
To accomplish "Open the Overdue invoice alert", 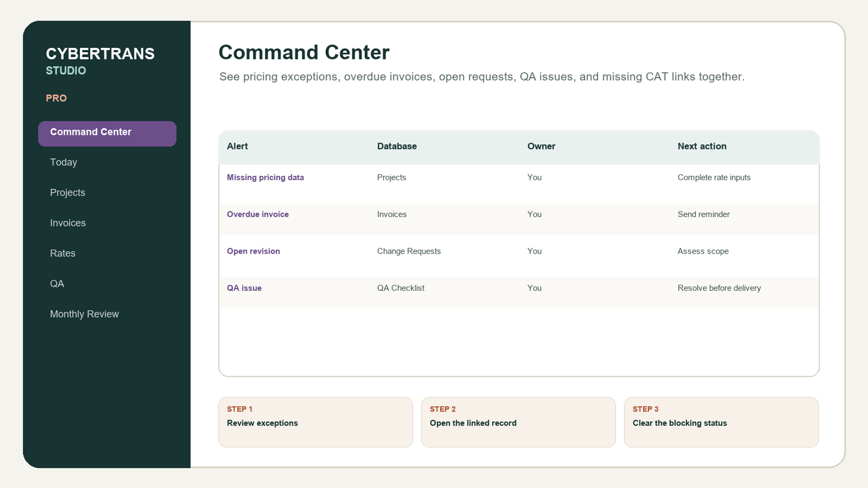I will (258, 214).
